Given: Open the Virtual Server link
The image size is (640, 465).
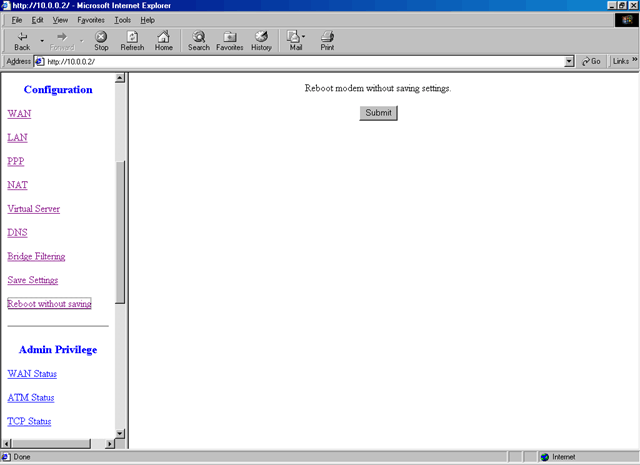Looking at the screenshot, I should (x=33, y=209).
